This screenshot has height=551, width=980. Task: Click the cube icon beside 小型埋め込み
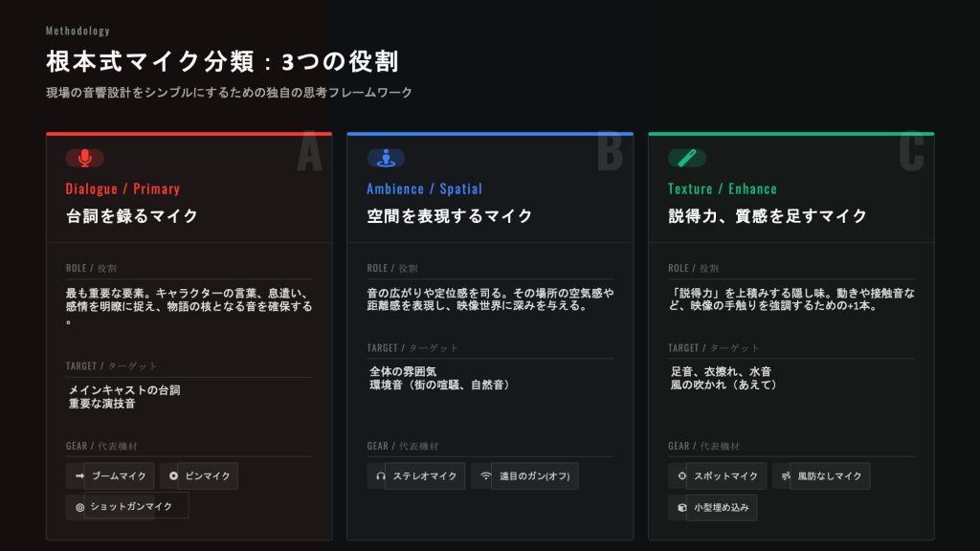coord(681,506)
